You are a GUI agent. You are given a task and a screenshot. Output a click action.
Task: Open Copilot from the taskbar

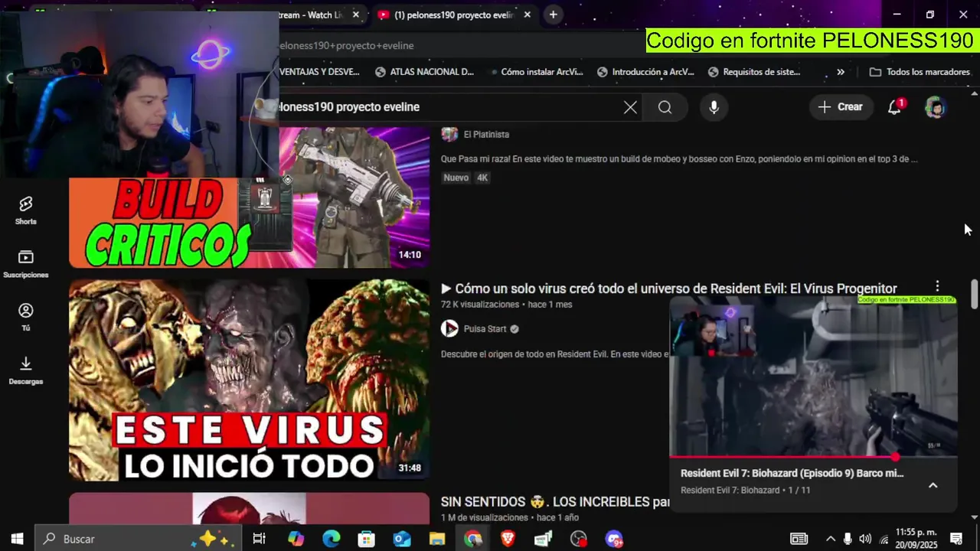coord(296,539)
